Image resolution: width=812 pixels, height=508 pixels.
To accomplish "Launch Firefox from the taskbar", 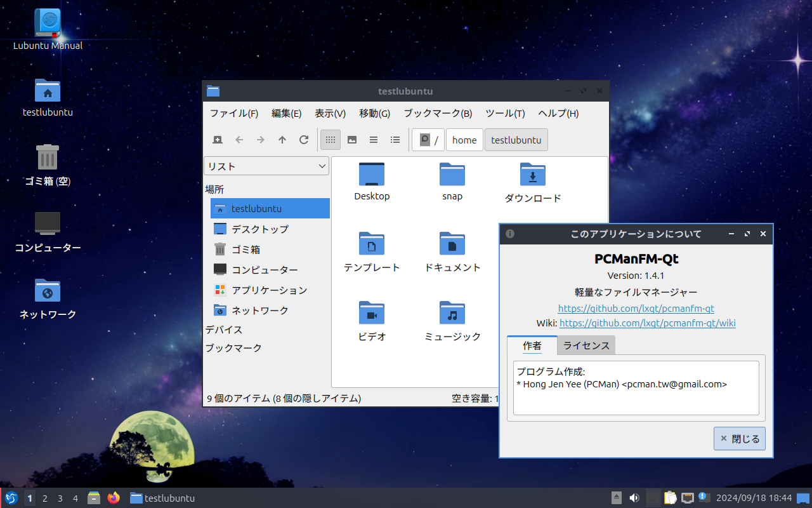I will click(x=114, y=498).
